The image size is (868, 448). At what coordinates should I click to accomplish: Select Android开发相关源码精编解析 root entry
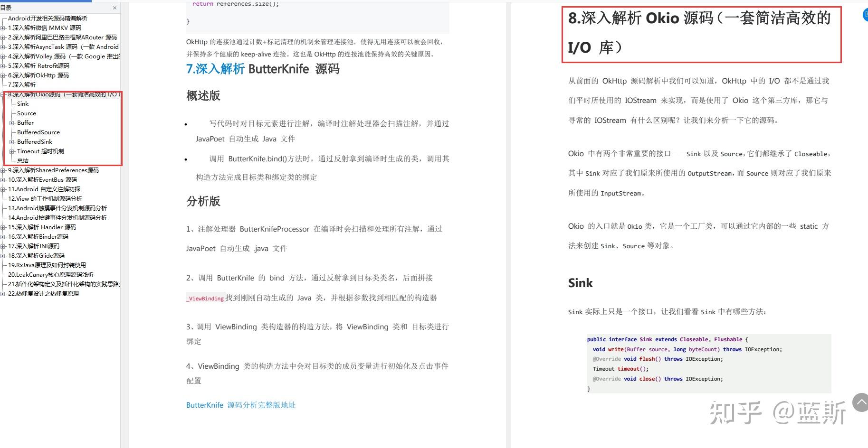[x=48, y=19]
